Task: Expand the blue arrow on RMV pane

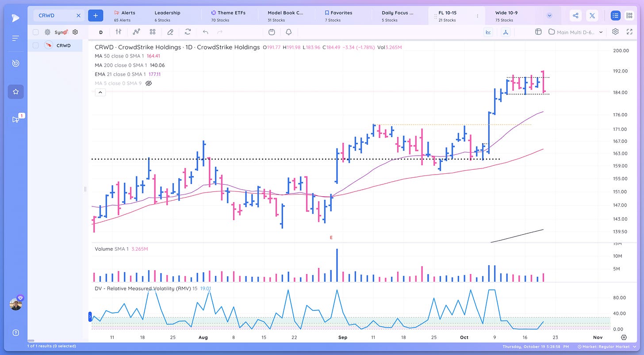Action: [x=90, y=317]
